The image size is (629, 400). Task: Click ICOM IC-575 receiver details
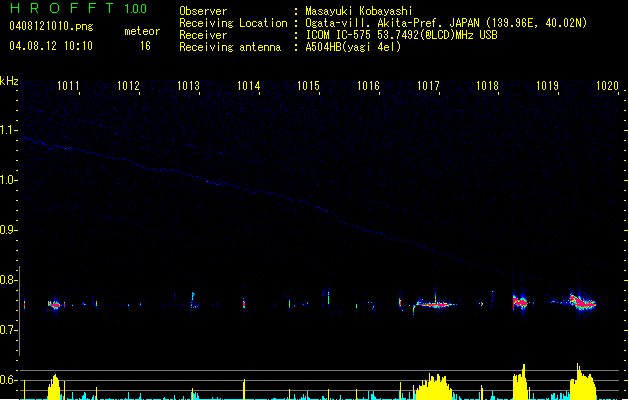tap(401, 35)
